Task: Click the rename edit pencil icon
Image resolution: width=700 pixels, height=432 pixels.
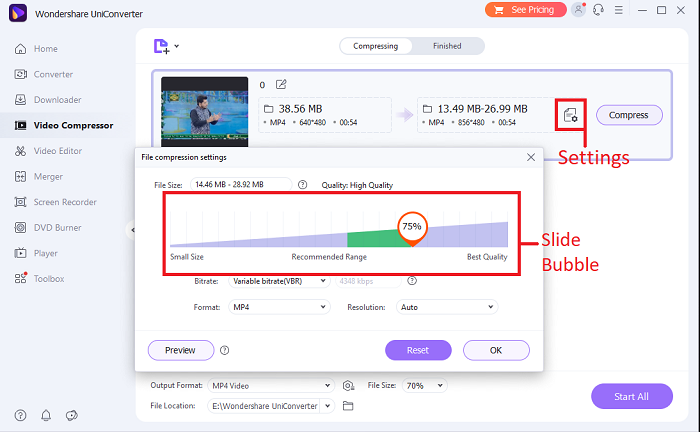Action: tap(281, 84)
